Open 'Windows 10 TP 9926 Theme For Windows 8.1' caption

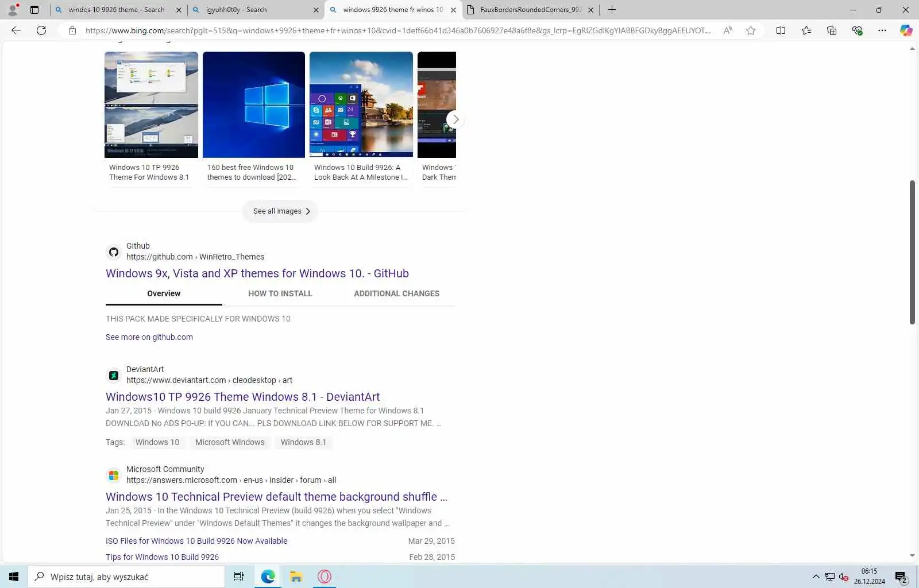click(149, 172)
